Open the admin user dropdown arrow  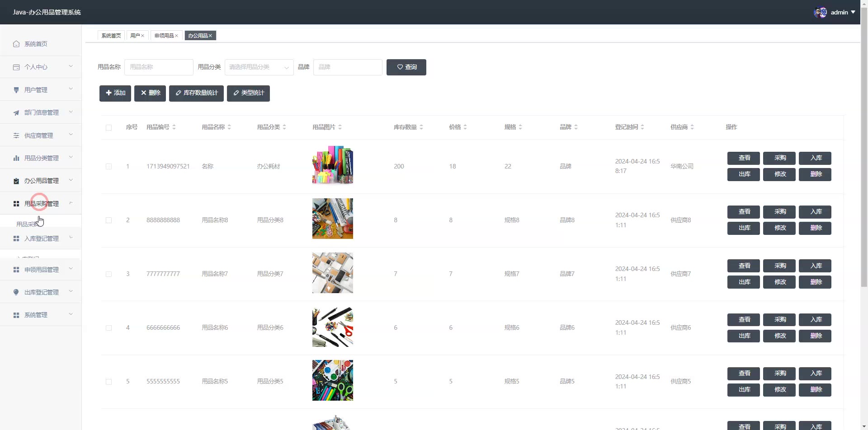(x=853, y=12)
